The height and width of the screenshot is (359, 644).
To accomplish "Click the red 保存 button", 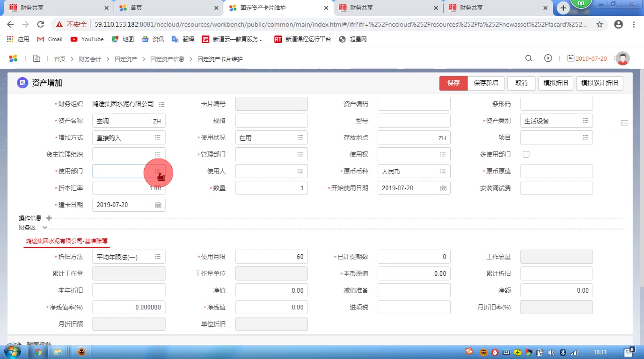I will 453,83.
